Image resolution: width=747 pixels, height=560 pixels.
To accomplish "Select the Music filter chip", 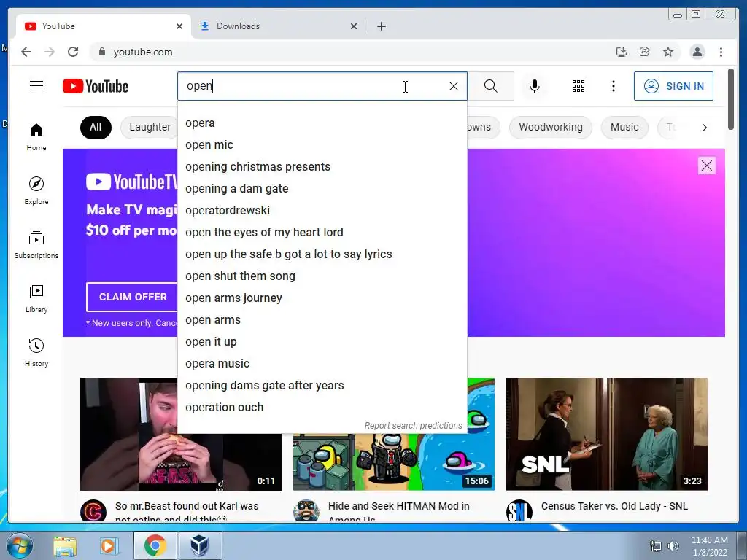I will (x=624, y=127).
